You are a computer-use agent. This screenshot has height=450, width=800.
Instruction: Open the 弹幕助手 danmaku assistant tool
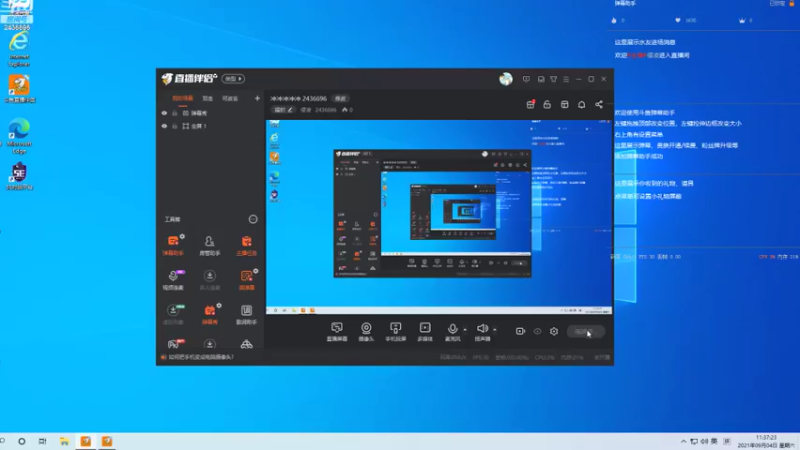coord(173,245)
